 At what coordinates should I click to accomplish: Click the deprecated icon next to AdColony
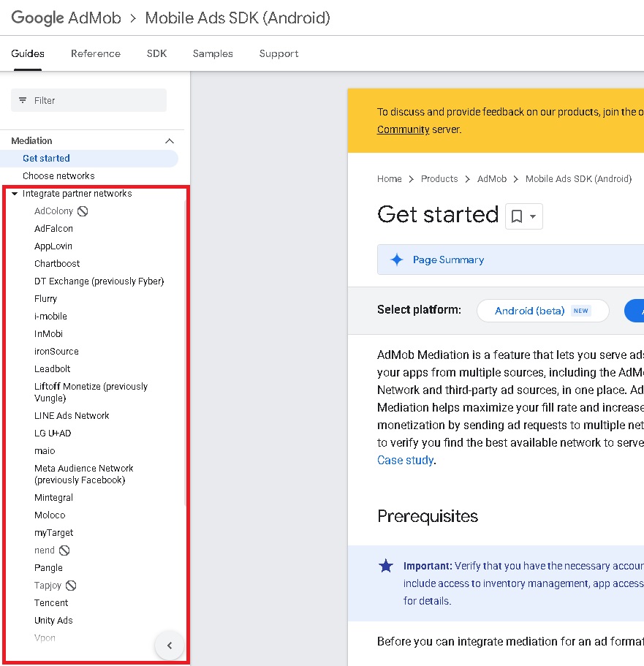click(83, 211)
